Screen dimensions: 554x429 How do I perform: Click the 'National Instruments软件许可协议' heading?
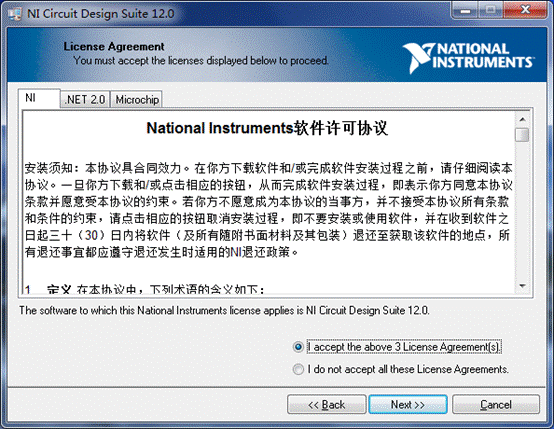267,128
